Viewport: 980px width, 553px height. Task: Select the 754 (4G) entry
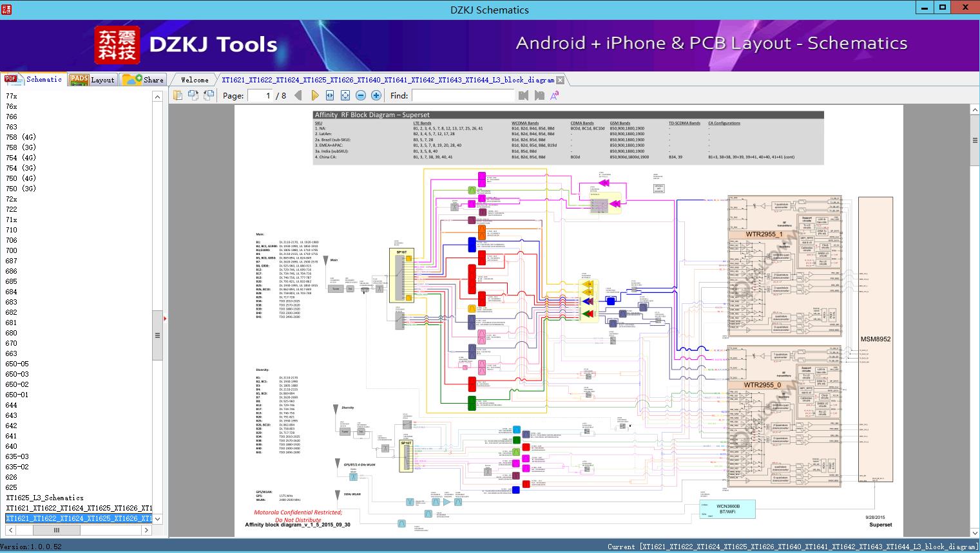click(x=21, y=158)
